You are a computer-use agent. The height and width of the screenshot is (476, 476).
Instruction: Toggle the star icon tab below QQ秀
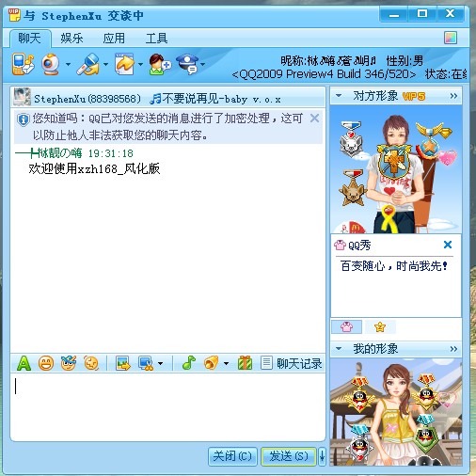coord(380,326)
